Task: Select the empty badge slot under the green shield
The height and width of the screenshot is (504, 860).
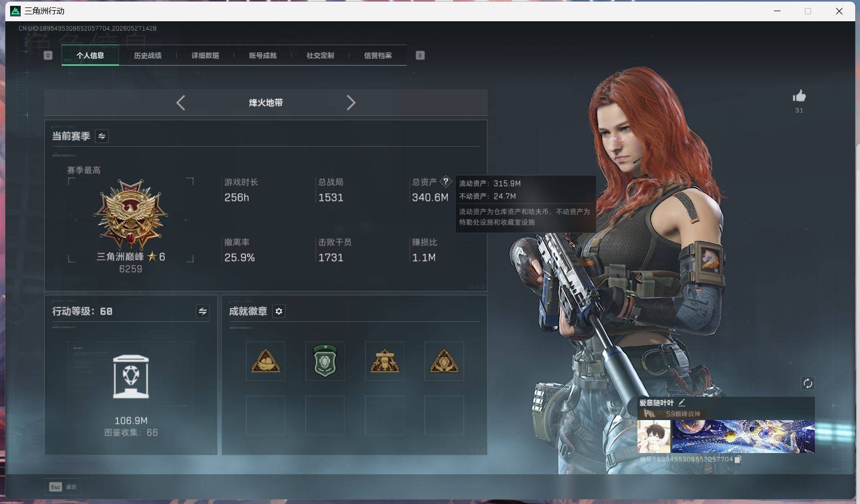Action: click(x=325, y=415)
